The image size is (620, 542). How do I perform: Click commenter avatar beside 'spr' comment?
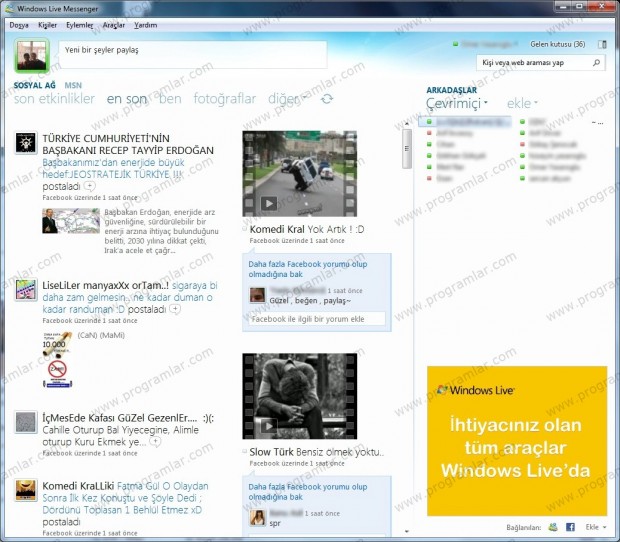tap(257, 518)
